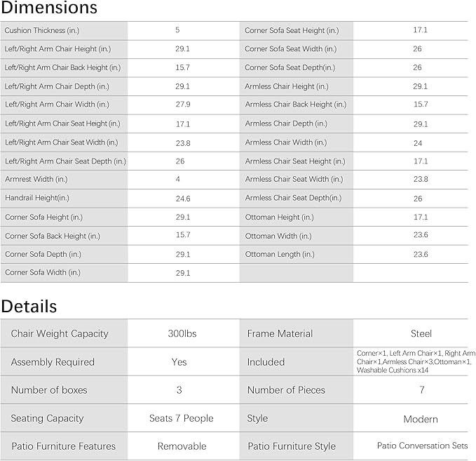Select the Corner Sofa Width (in.) label
Image resolution: width=476 pixels, height=461 pixels.
coord(43,272)
